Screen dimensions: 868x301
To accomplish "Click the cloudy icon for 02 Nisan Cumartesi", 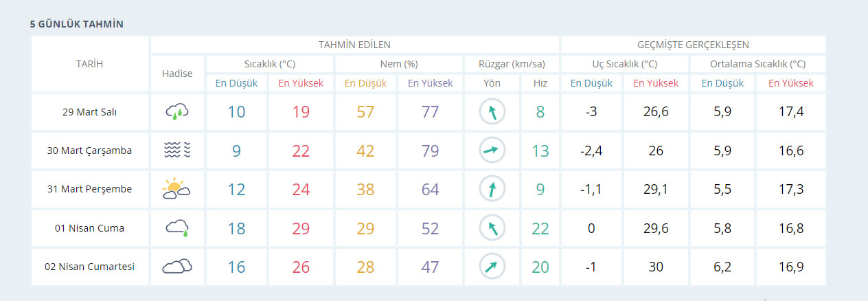I will click(x=177, y=267).
